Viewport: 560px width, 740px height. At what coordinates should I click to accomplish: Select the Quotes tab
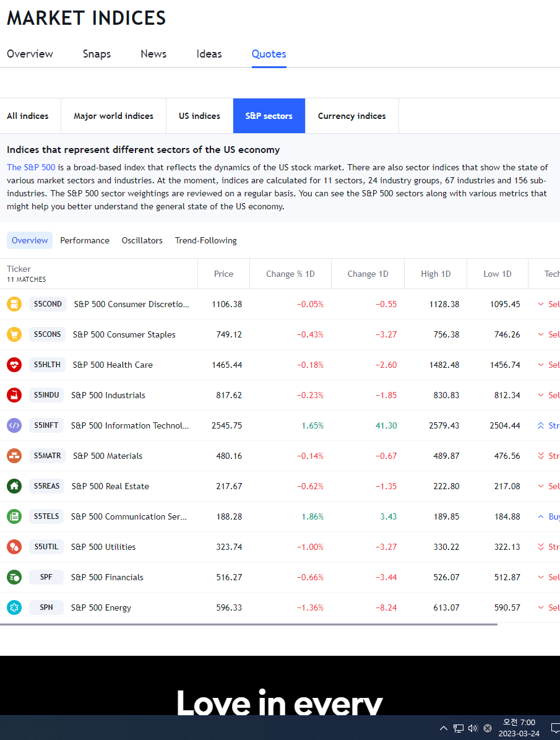click(x=269, y=54)
